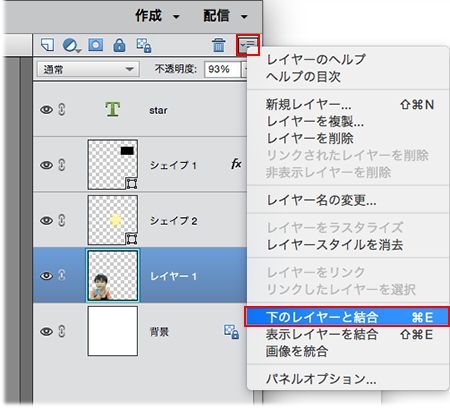This screenshot has height=408, width=450.
Task: Hide the 背景 layer eye icon
Action: (x=46, y=331)
